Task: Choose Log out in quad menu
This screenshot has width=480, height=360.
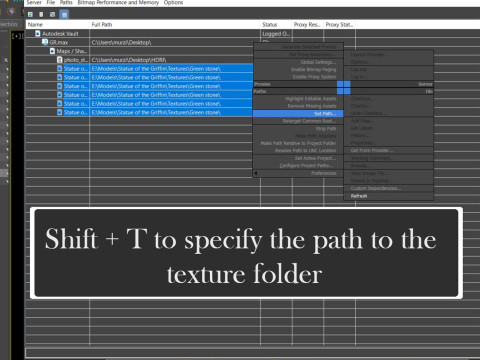Action: (x=359, y=70)
